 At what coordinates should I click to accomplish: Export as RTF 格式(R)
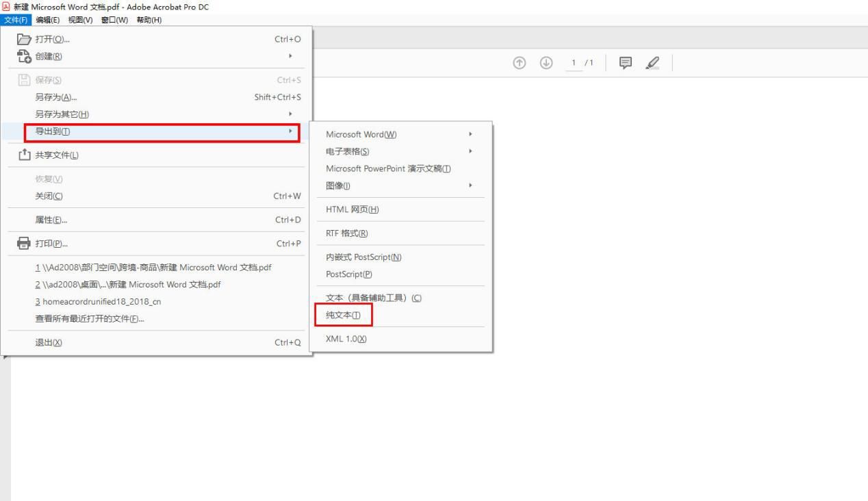click(401, 233)
